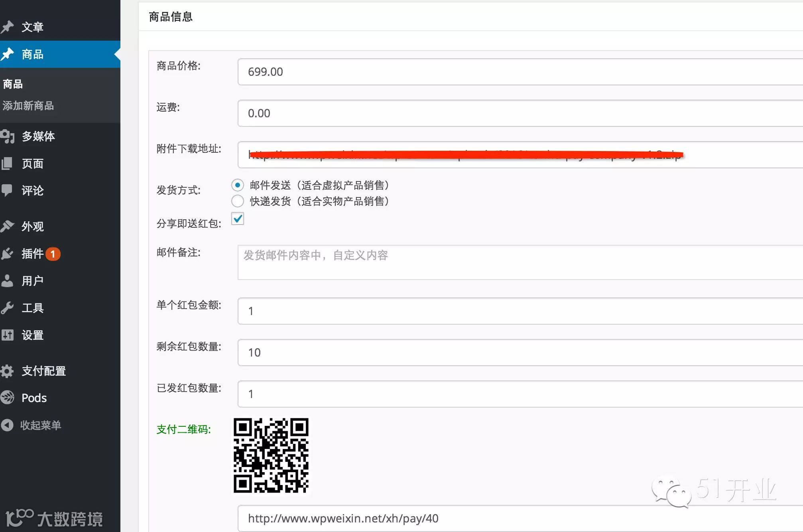Image resolution: width=803 pixels, height=532 pixels.
Task: Uncheck the 分享即送红包 checkbox
Action: (x=238, y=219)
